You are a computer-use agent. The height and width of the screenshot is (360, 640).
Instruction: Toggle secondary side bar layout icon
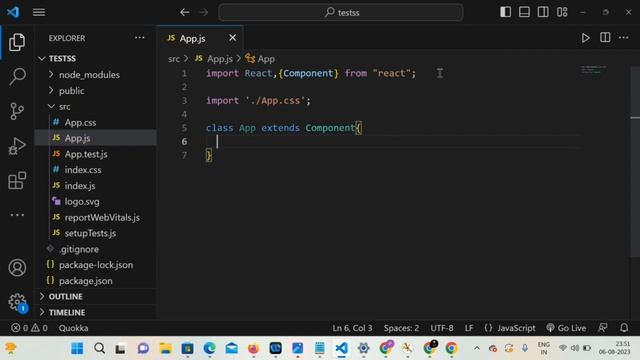click(x=543, y=12)
